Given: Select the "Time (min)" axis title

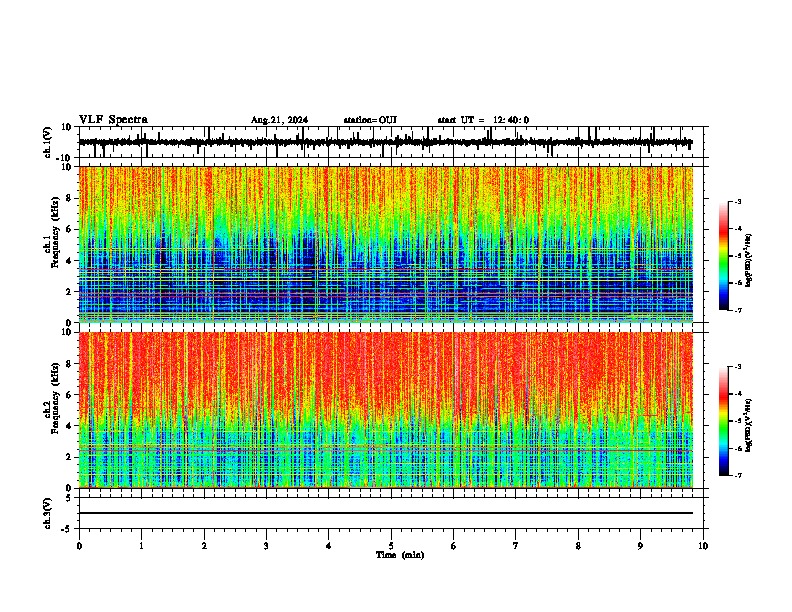Looking at the screenshot, I should pos(400,555).
